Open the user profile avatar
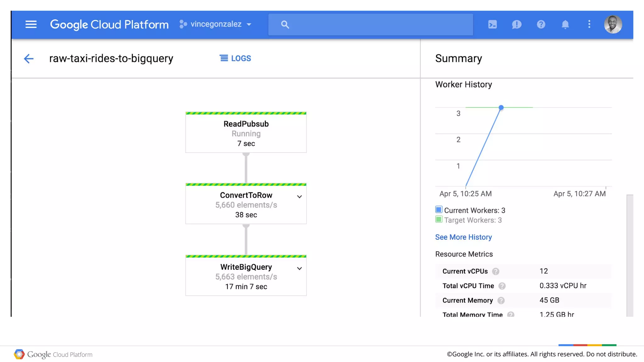 click(613, 24)
